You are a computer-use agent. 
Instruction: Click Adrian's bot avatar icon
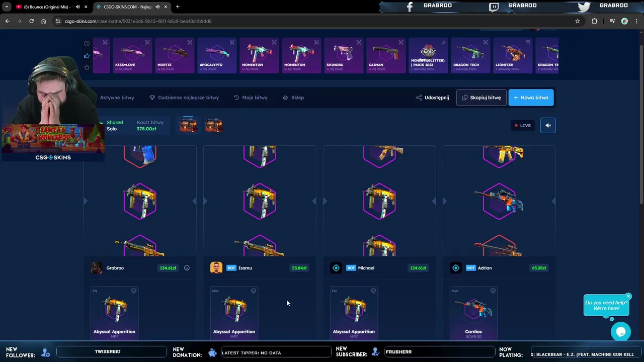456,268
